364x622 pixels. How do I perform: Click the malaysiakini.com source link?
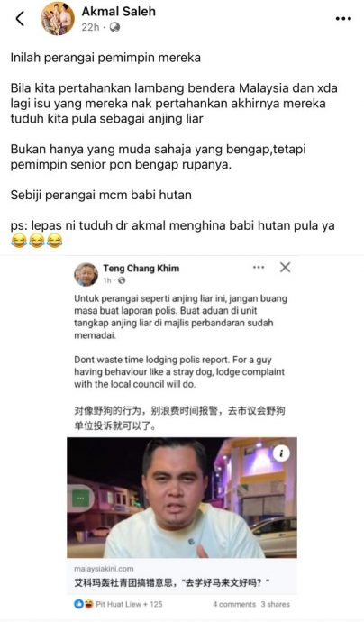[x=104, y=569]
